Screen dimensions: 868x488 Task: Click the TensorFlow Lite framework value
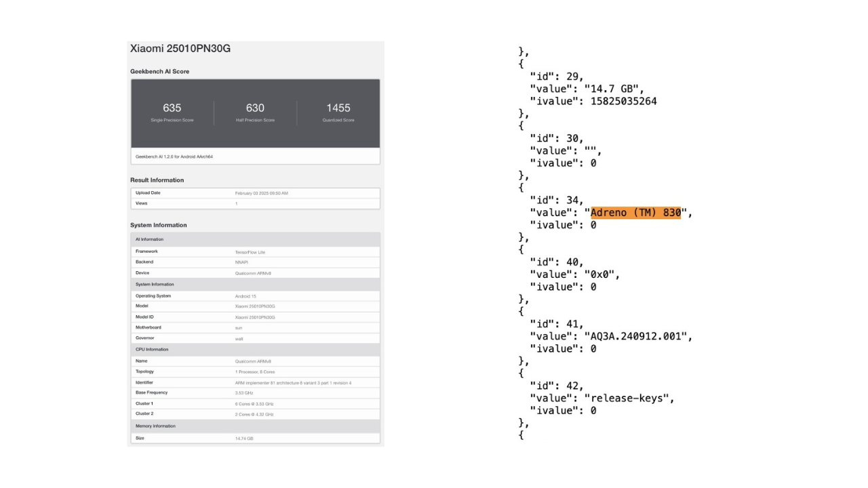pos(250,252)
